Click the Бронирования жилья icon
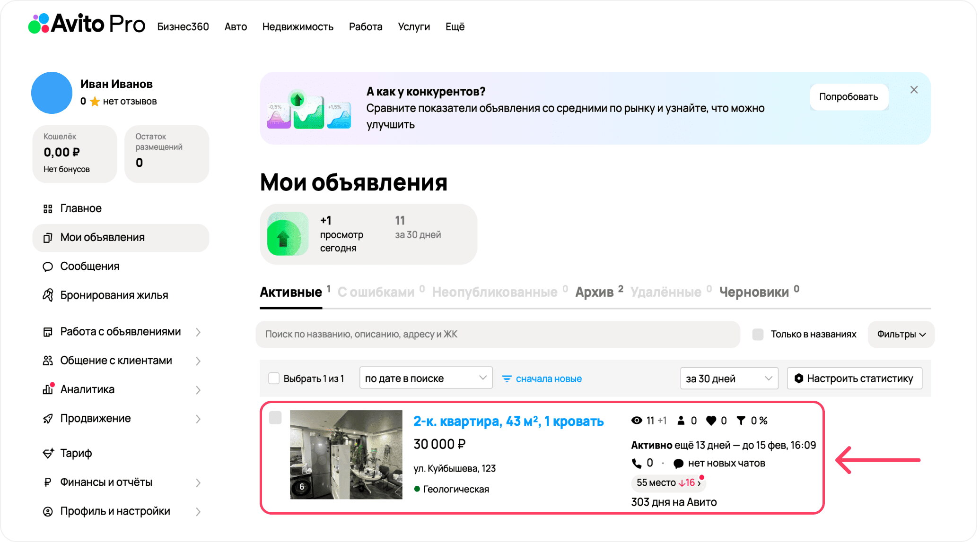This screenshot has width=980, height=542. pyautogui.click(x=48, y=295)
